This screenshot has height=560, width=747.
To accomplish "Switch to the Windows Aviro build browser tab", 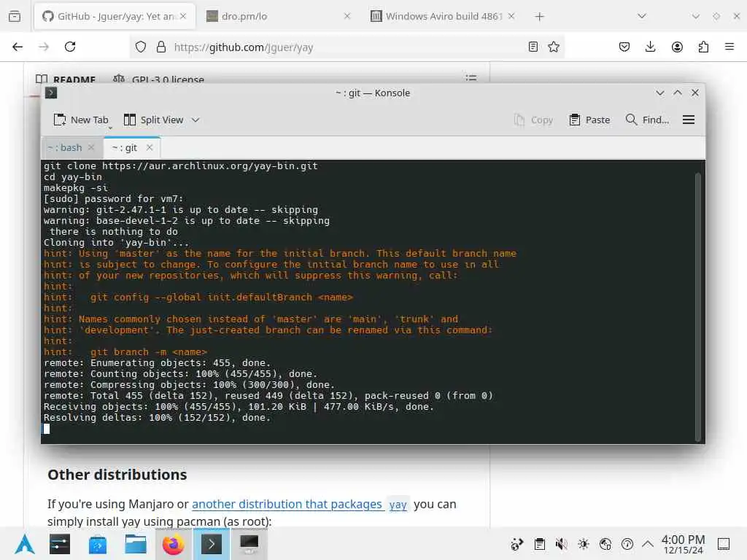I will tap(443, 16).
